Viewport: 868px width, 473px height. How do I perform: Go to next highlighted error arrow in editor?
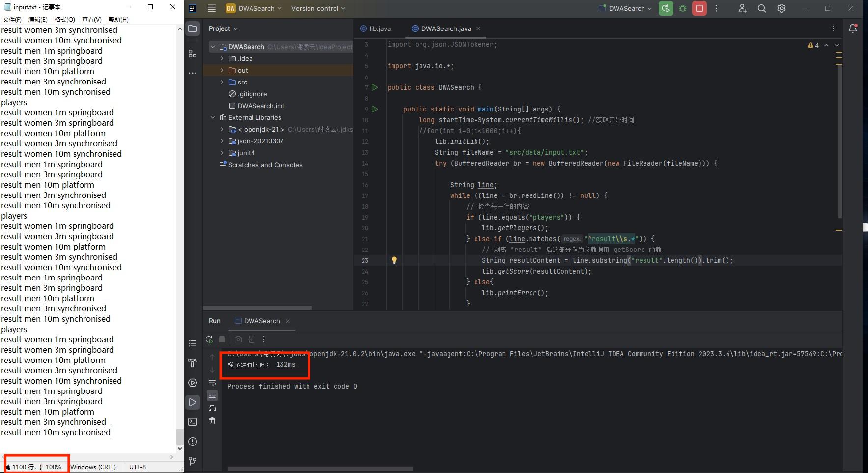point(837,45)
